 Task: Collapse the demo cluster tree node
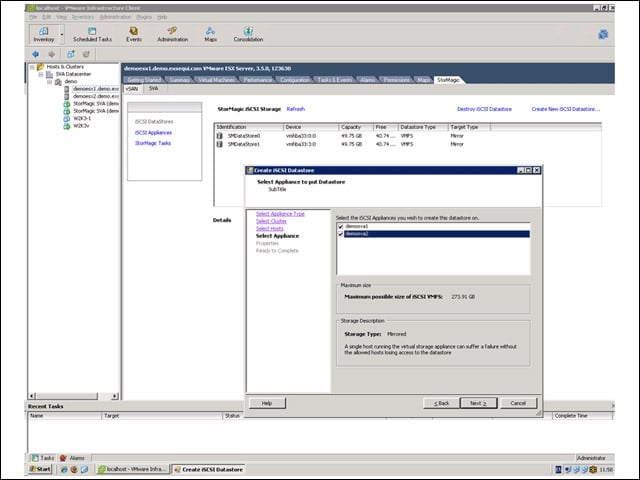pyautogui.click(x=49, y=82)
